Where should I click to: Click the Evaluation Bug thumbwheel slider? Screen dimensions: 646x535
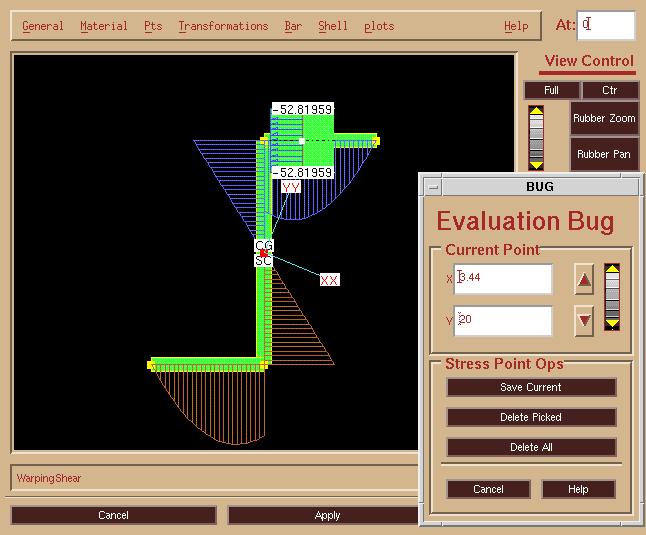[x=612, y=297]
